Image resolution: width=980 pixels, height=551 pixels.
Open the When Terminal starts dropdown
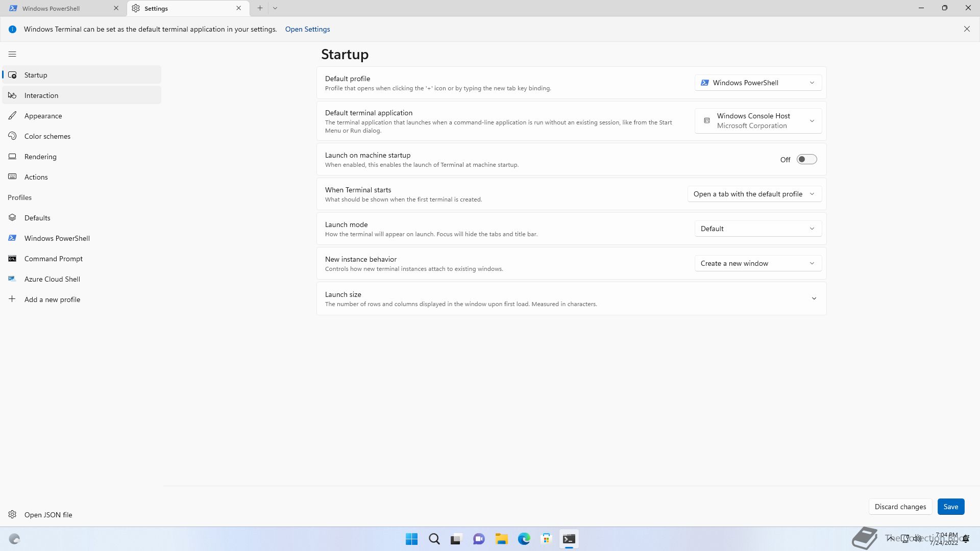(754, 194)
